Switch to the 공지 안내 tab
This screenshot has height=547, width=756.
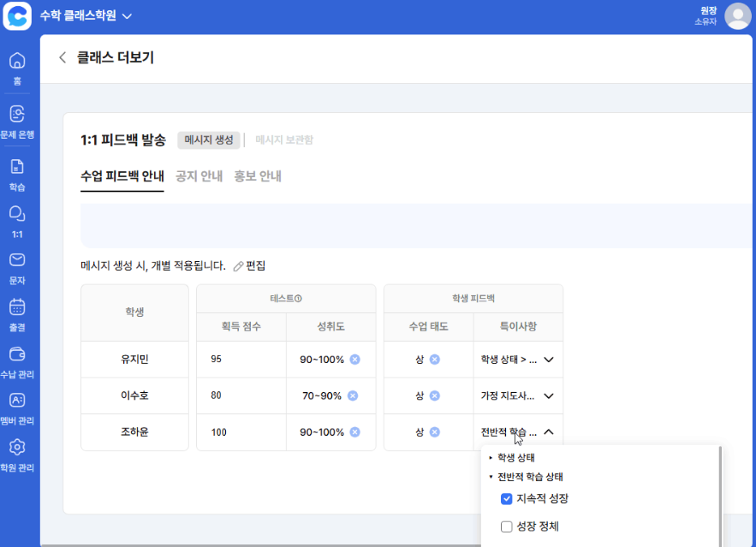point(199,176)
